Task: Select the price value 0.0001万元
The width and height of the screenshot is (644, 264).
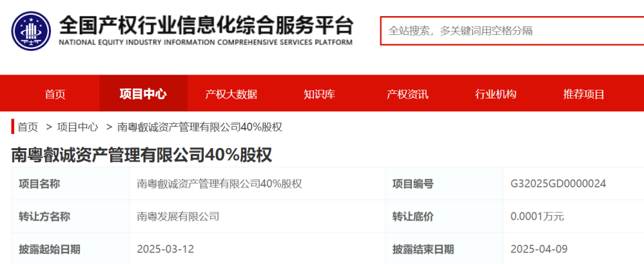Action: [x=537, y=216]
